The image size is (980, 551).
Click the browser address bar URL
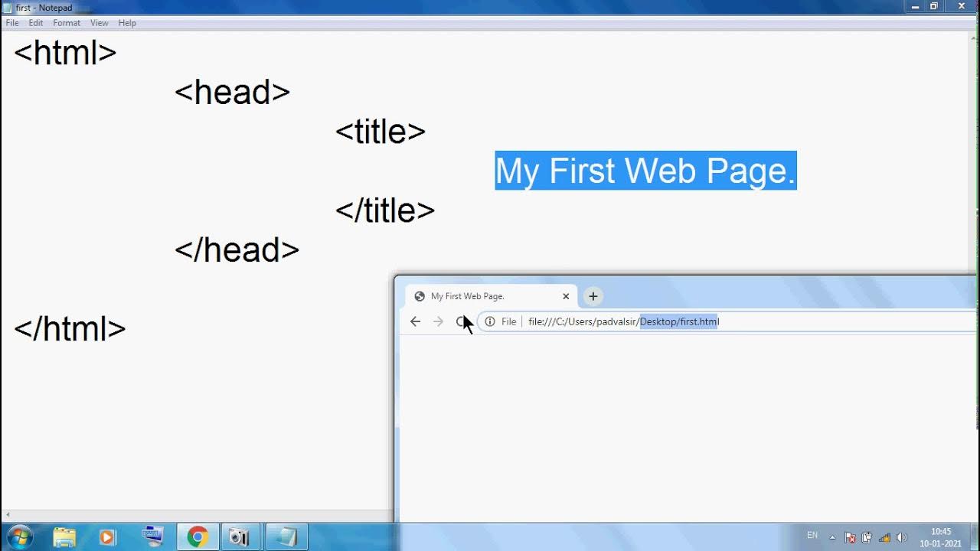(x=623, y=321)
